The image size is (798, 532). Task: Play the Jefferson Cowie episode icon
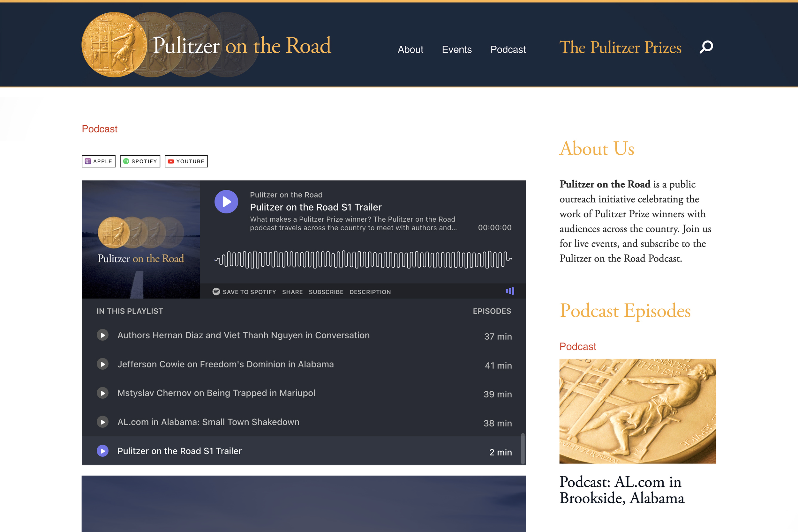pos(102,364)
